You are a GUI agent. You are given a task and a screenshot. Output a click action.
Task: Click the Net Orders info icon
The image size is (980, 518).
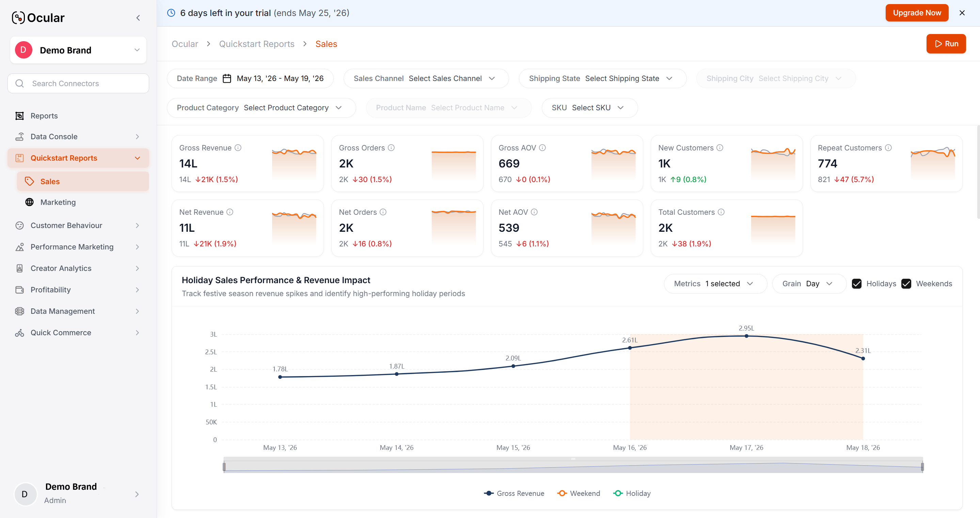click(383, 212)
